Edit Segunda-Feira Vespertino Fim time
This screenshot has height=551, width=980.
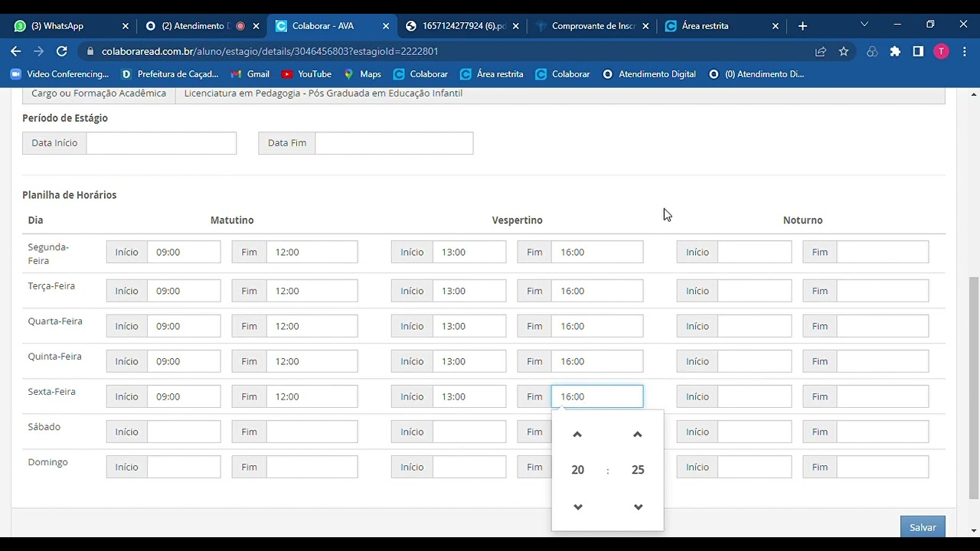point(597,252)
